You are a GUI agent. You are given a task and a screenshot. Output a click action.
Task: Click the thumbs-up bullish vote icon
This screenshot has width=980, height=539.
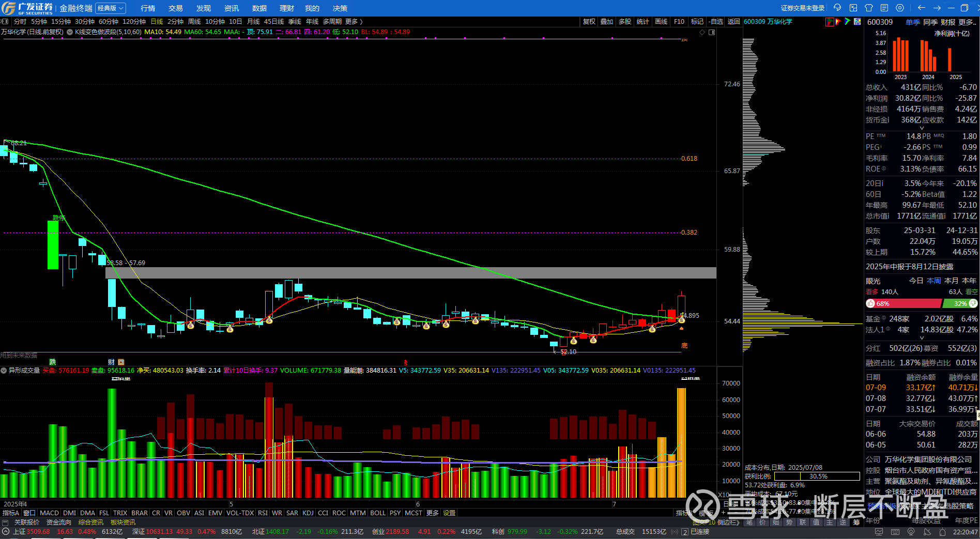[x=870, y=303]
